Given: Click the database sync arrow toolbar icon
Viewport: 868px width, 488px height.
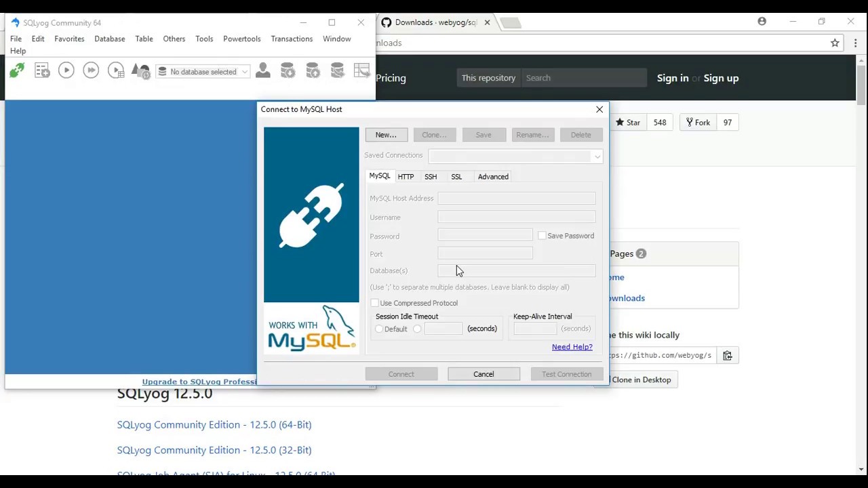Looking at the screenshot, I should (x=337, y=70).
